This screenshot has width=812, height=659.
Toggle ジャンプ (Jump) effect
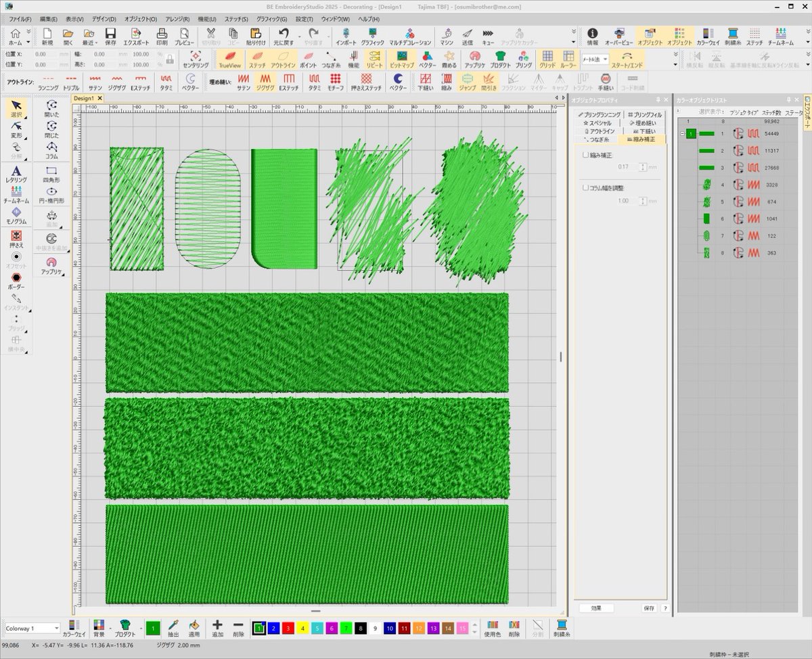coord(467,83)
